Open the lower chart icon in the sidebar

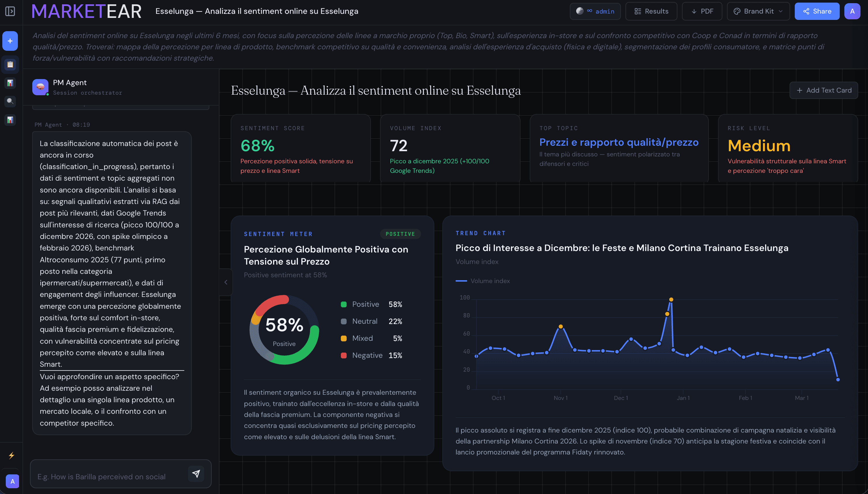[10, 120]
